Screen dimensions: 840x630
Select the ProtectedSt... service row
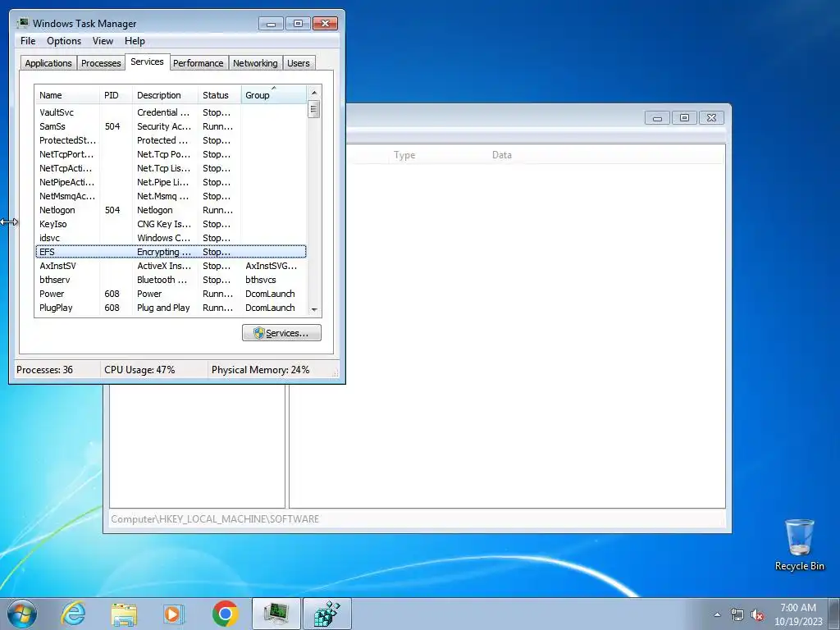pyautogui.click(x=171, y=140)
